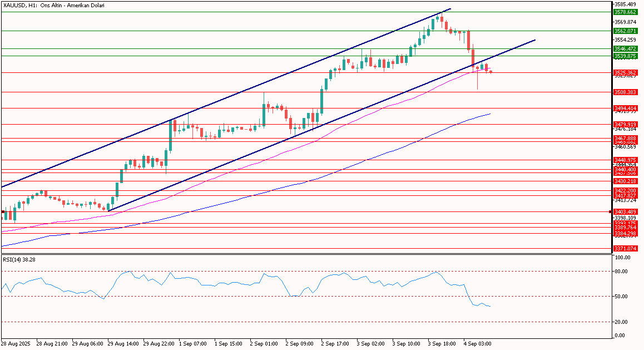Click the 3 Sep 10:00 time label
Viewport: 644px width, 350px height.
click(407, 343)
